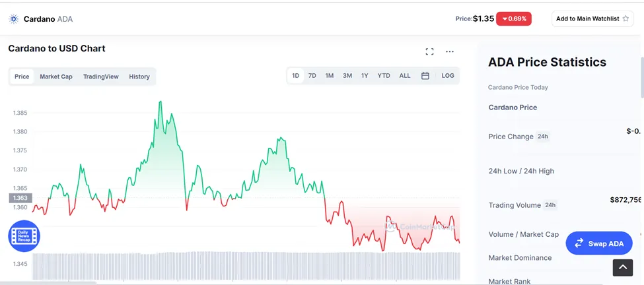Select the YTD time range
Screen dimensions: 644x285
[384, 76]
